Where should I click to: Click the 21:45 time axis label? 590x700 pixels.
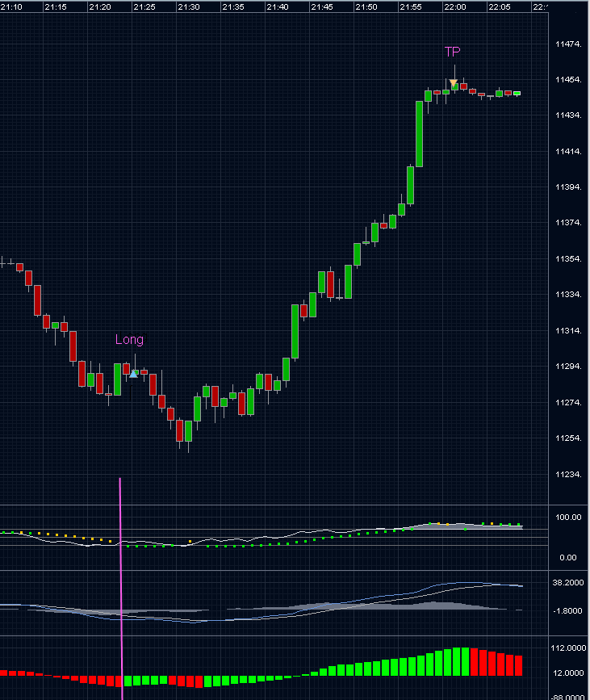[x=322, y=7]
